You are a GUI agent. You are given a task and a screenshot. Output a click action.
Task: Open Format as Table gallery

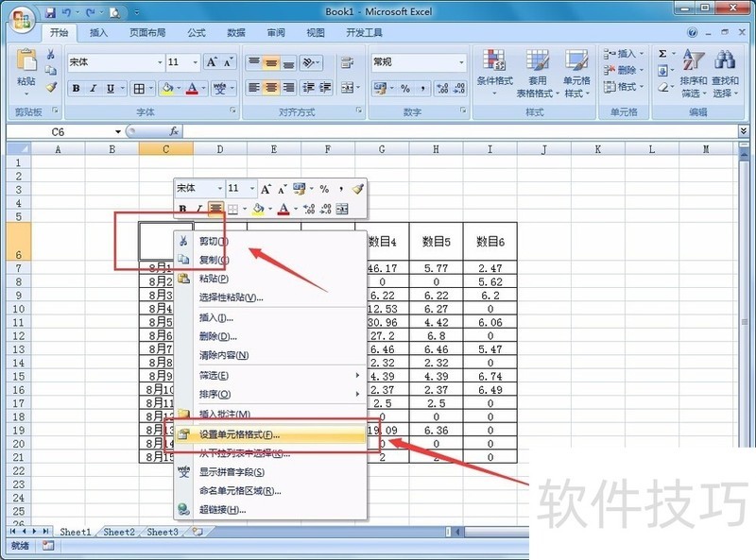click(537, 73)
